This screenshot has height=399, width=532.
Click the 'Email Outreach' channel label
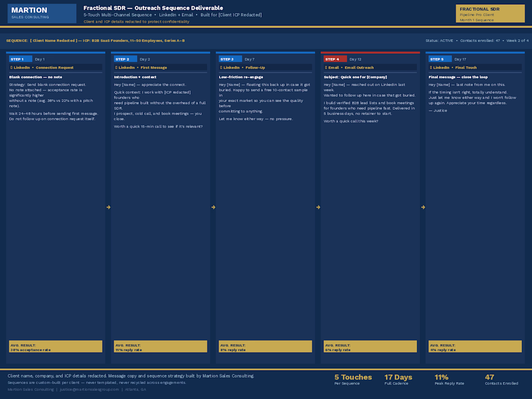coord(359,68)
